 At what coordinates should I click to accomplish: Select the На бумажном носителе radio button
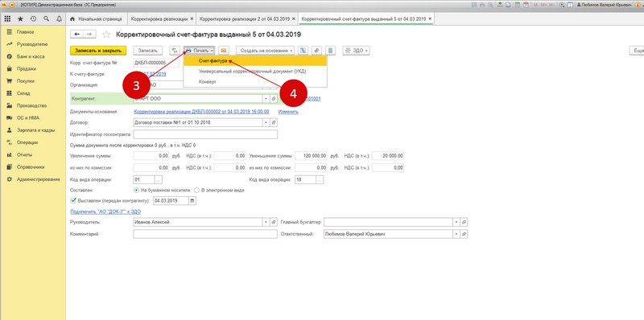click(136, 191)
